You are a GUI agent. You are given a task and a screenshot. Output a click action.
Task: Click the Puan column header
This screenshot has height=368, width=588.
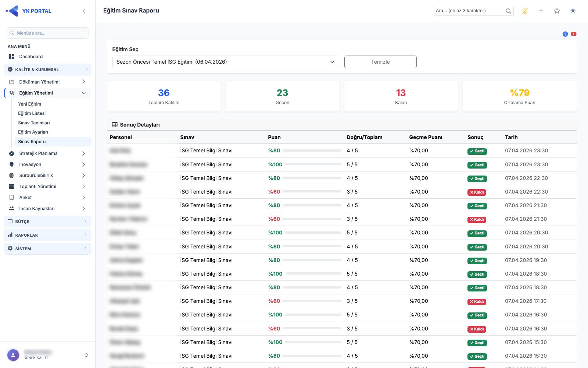274,137
